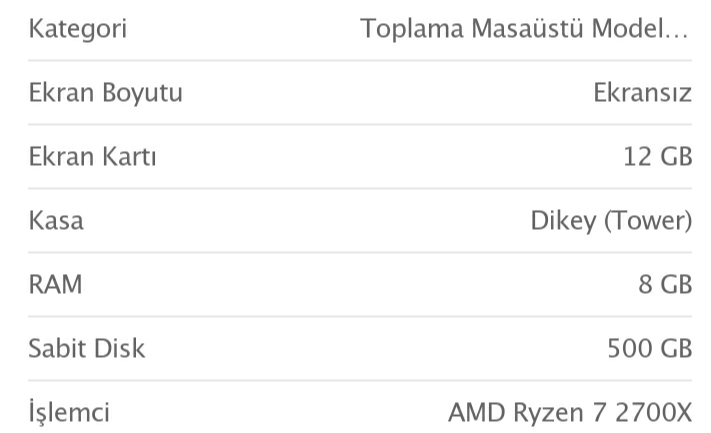Click the 2700X model number text
Viewport: 711px width, 433px height.
[x=653, y=413]
